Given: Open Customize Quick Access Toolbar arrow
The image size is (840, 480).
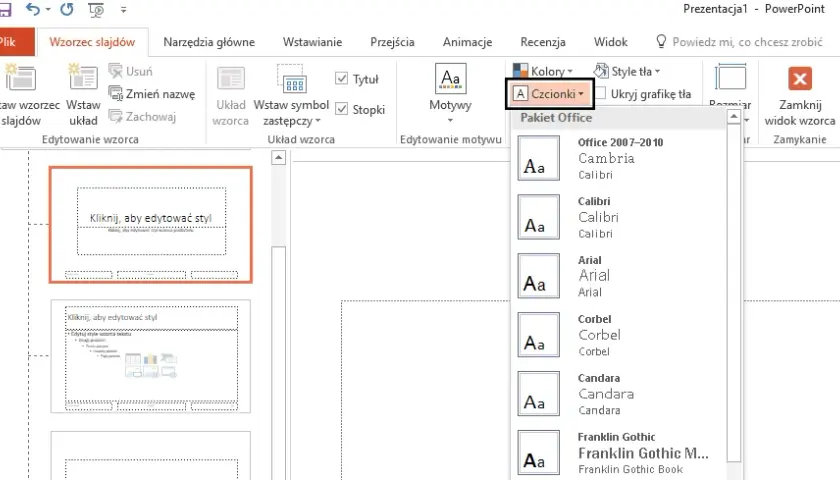Looking at the screenshot, I should pyautogui.click(x=123, y=10).
